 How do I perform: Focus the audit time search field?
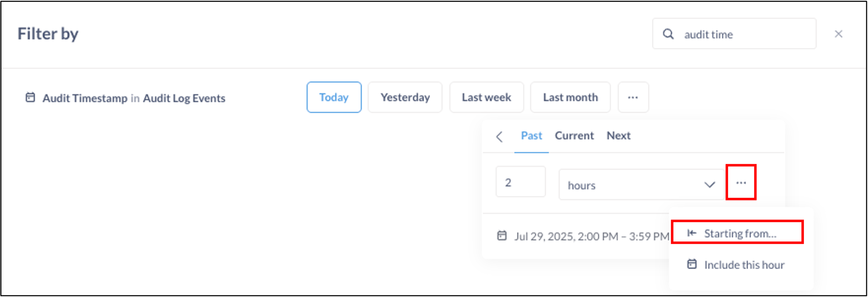click(x=744, y=34)
